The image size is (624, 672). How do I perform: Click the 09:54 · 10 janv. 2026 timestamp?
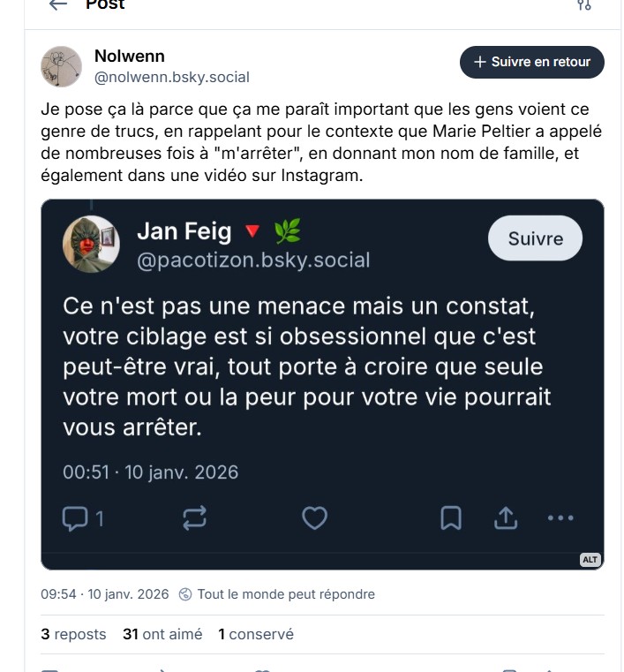[x=104, y=594]
